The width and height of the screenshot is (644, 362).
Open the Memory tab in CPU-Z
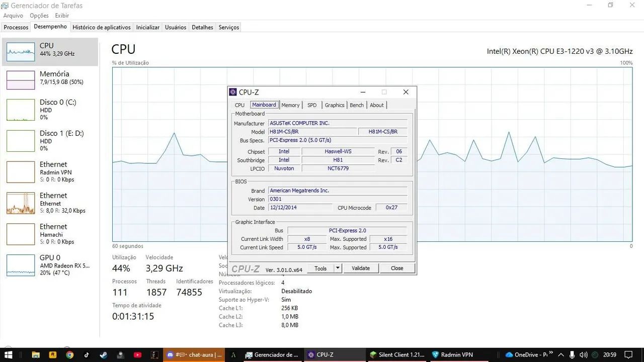pyautogui.click(x=290, y=105)
